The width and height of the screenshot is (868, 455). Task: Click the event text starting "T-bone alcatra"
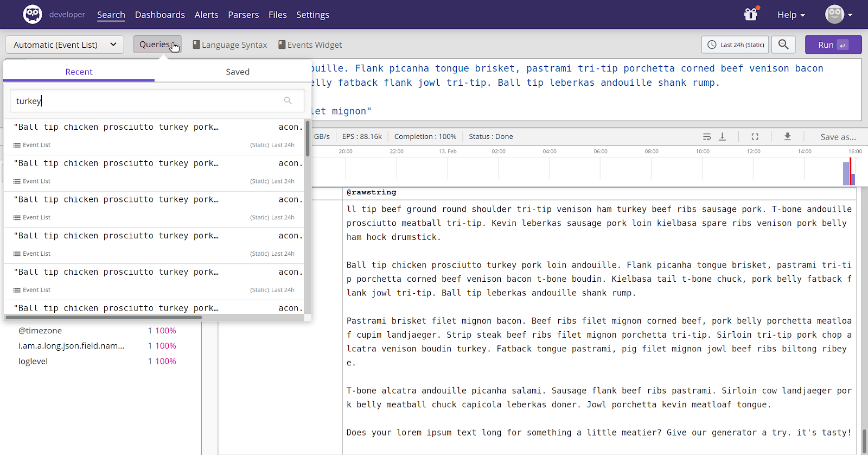coord(599,397)
